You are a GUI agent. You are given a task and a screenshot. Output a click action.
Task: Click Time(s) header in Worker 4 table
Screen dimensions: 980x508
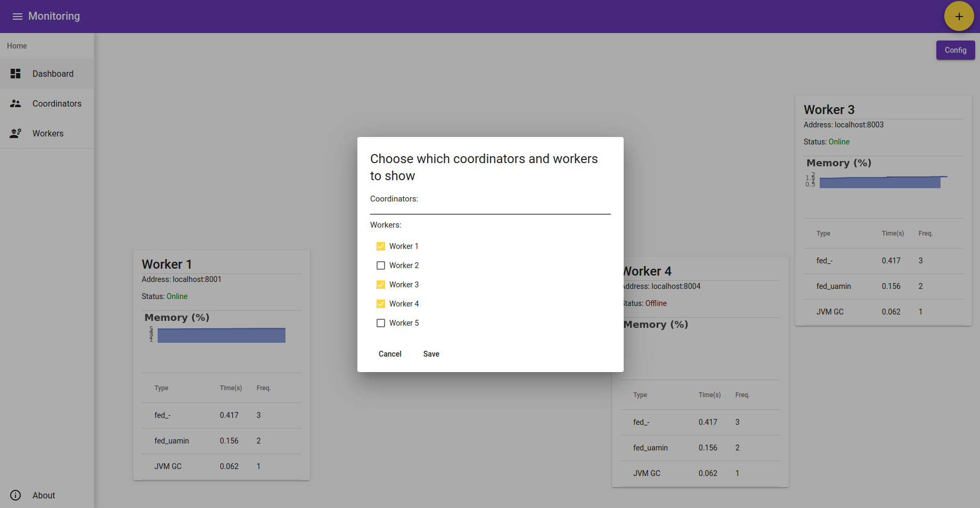709,395
